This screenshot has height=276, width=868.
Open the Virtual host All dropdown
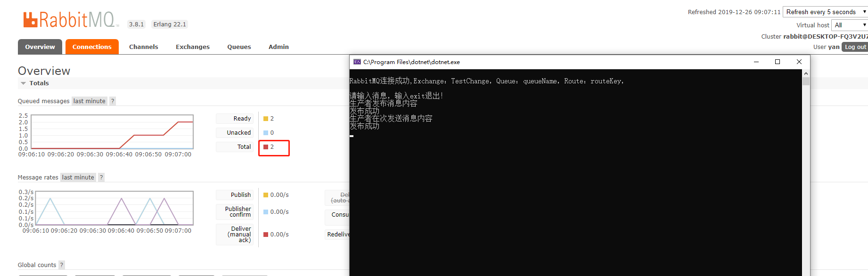coord(850,25)
